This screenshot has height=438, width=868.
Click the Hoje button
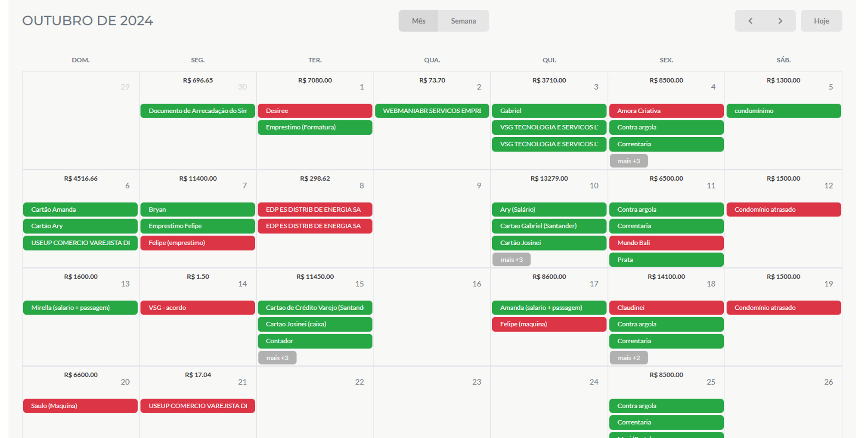[821, 21]
